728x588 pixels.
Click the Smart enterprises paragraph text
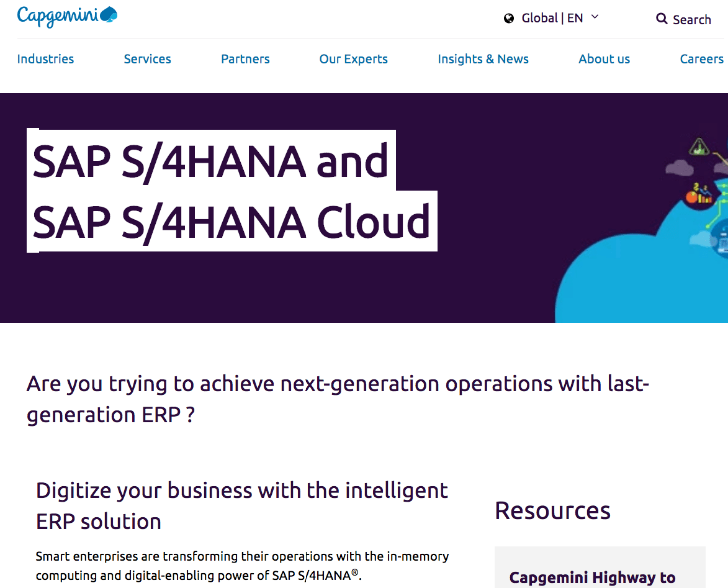pyautogui.click(x=243, y=566)
